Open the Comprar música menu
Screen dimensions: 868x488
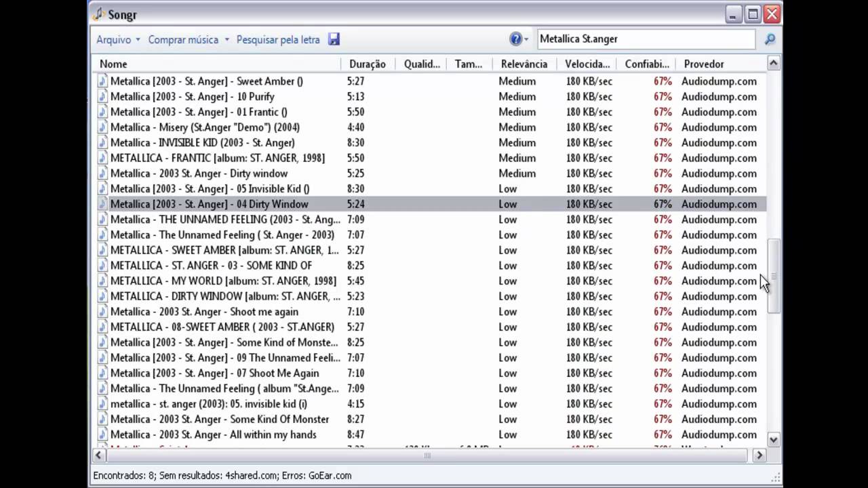pyautogui.click(x=189, y=40)
